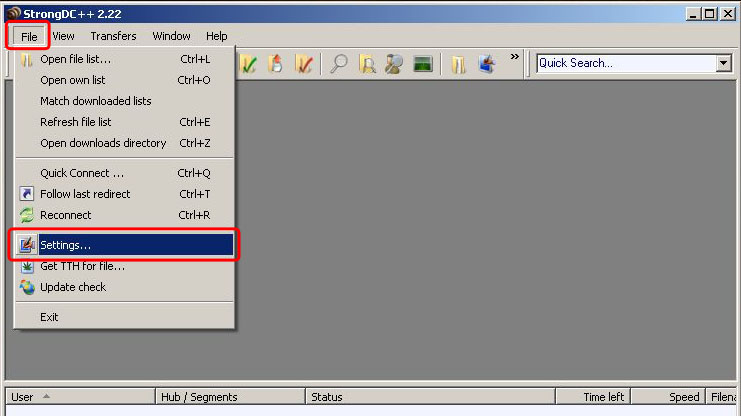
Task: Choose Open own list
Action: click(x=125, y=80)
